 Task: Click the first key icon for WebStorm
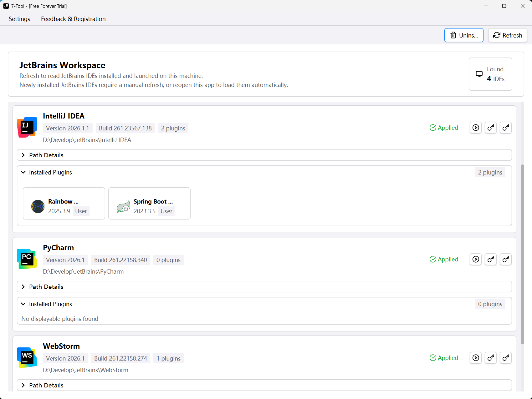click(491, 358)
